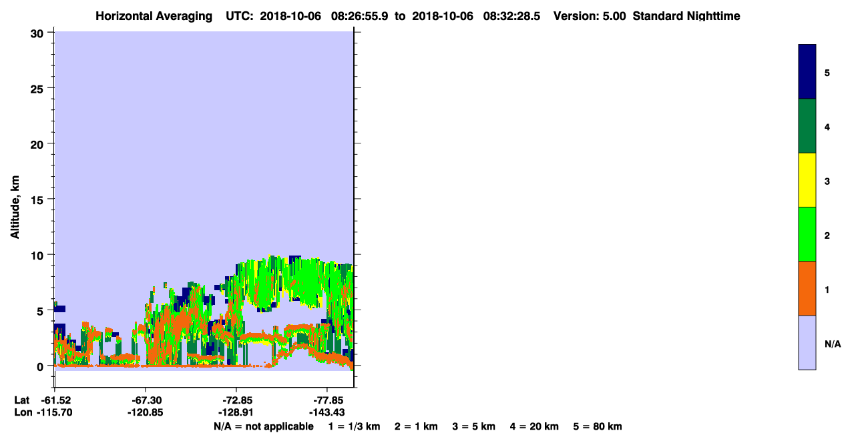The height and width of the screenshot is (445, 868).
Task: Click the 15 tick label on altitude axis
Action: pyautogui.click(x=39, y=199)
